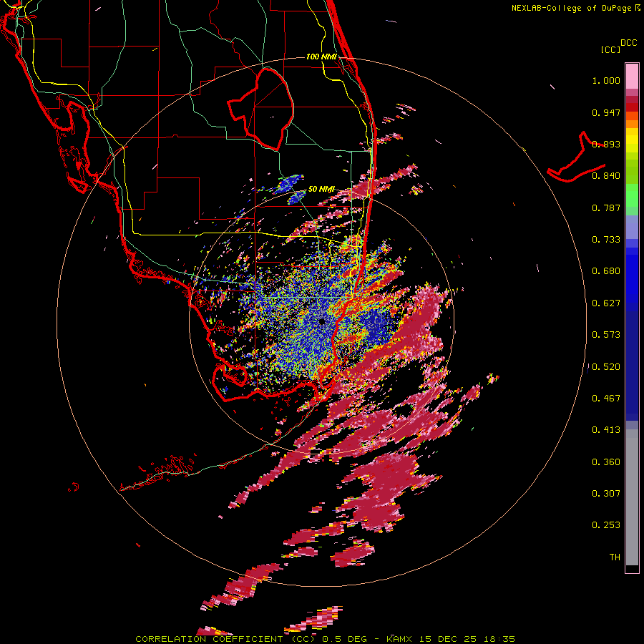Pick the light pink top scale segment
644x644 pixels.
point(632,77)
